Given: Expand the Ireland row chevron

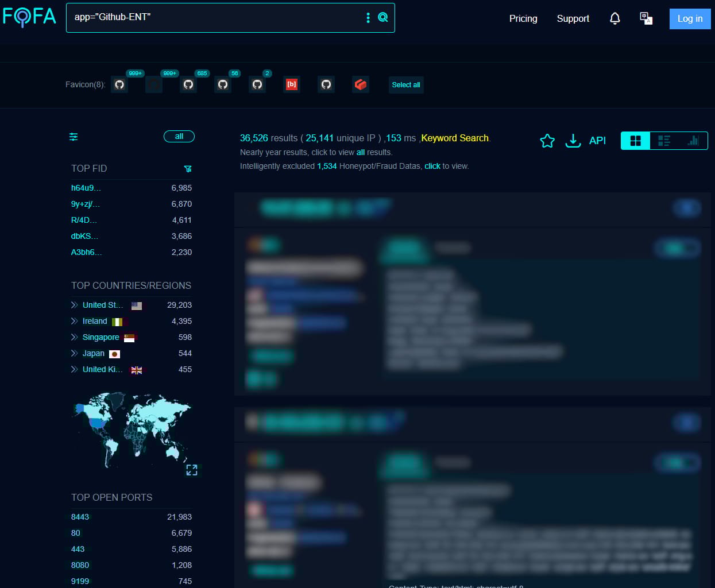Looking at the screenshot, I should 74,321.
